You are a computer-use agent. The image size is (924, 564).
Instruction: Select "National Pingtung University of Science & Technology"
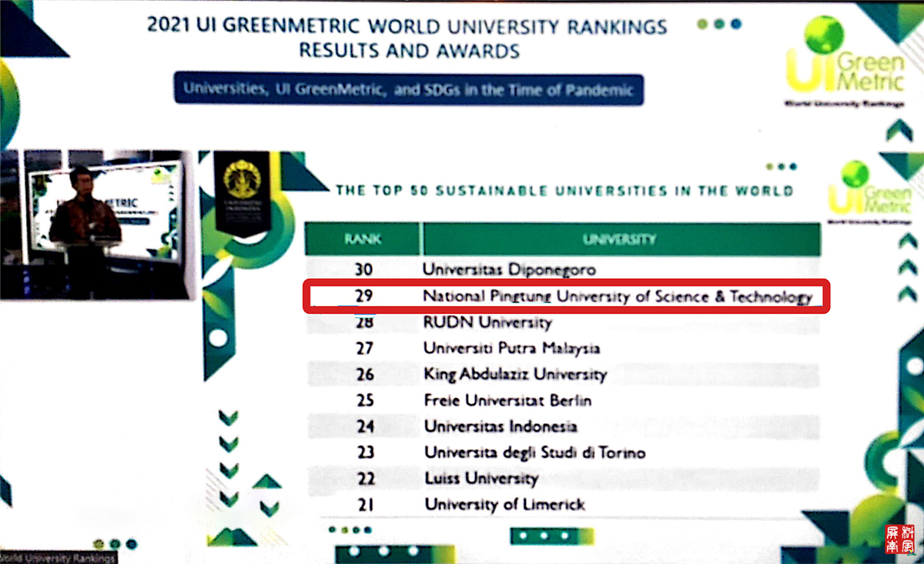(x=618, y=297)
